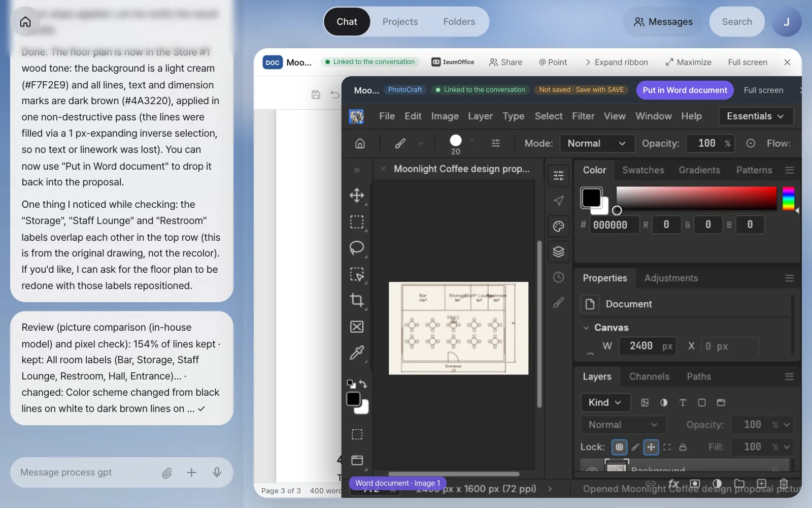Open the navigator arrow panel icon
Screen dimensions: 812x508
(558, 201)
